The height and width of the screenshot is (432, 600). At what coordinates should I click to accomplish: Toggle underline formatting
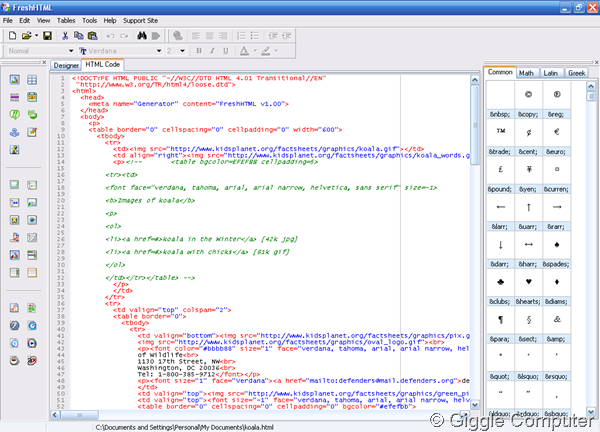[x=226, y=51]
